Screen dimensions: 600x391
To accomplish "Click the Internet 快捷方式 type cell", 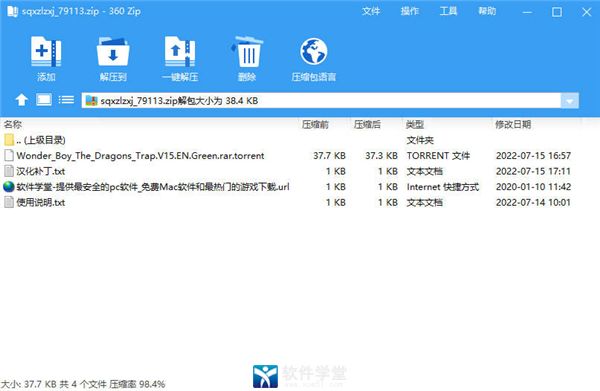I will pos(443,187).
